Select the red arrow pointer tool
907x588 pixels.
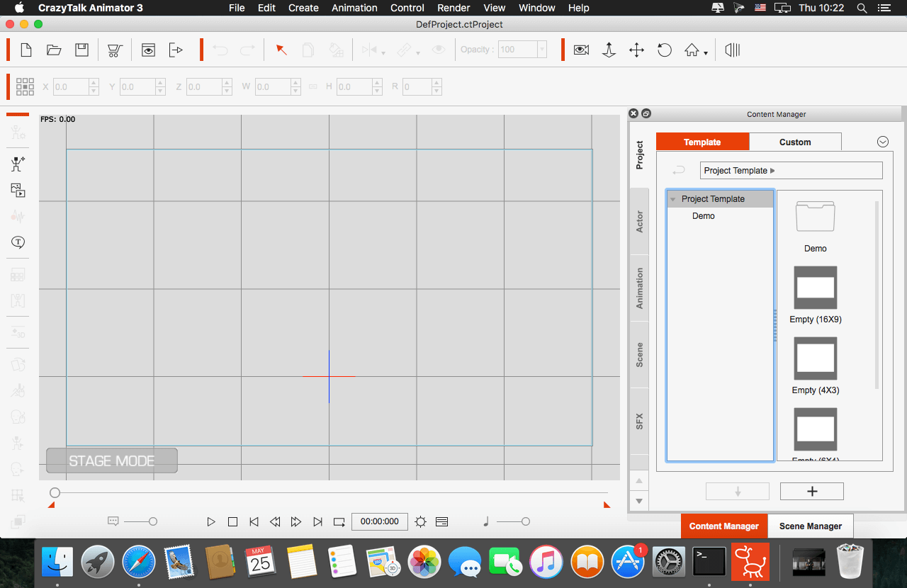(281, 50)
